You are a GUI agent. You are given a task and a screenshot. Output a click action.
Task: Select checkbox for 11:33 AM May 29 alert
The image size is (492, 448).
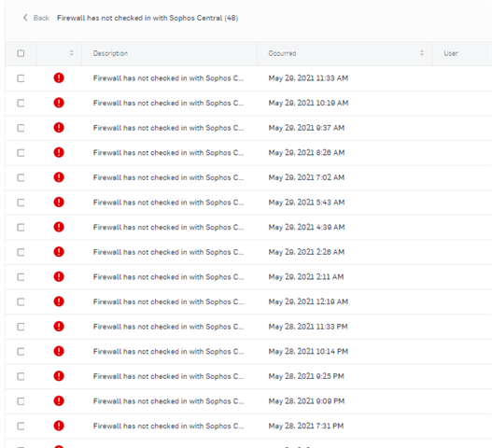click(x=21, y=78)
